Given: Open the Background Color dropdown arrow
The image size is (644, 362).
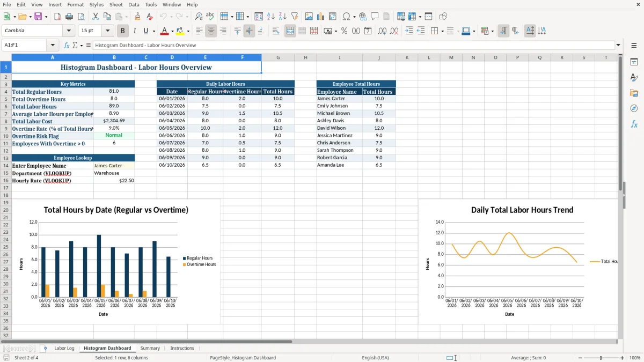Looking at the screenshot, I should pyautogui.click(x=188, y=31).
